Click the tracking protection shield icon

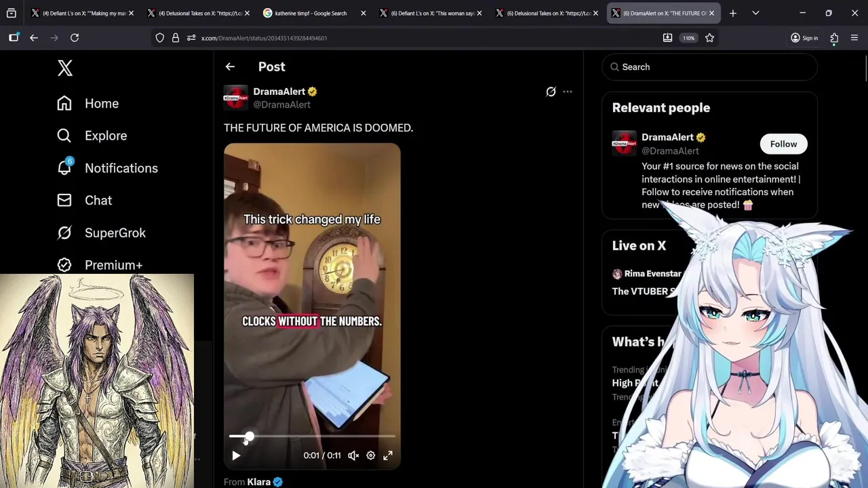(160, 38)
